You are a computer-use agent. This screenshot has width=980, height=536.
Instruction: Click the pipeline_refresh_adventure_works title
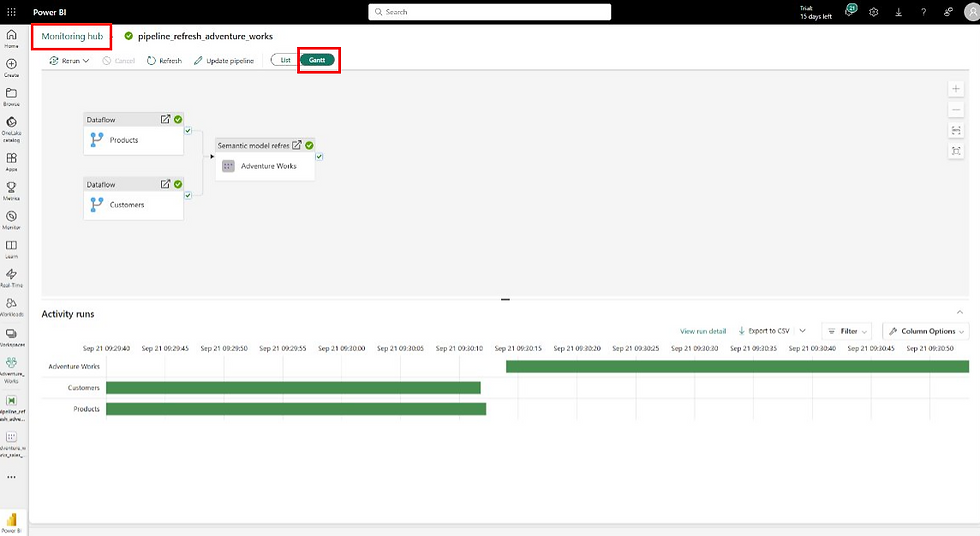205,36
